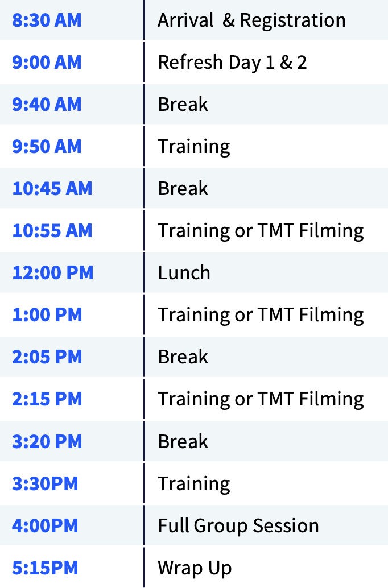Click the Refresh Day 1 & 2 entry
Viewport: 388px width, 588px height.
pyautogui.click(x=232, y=63)
